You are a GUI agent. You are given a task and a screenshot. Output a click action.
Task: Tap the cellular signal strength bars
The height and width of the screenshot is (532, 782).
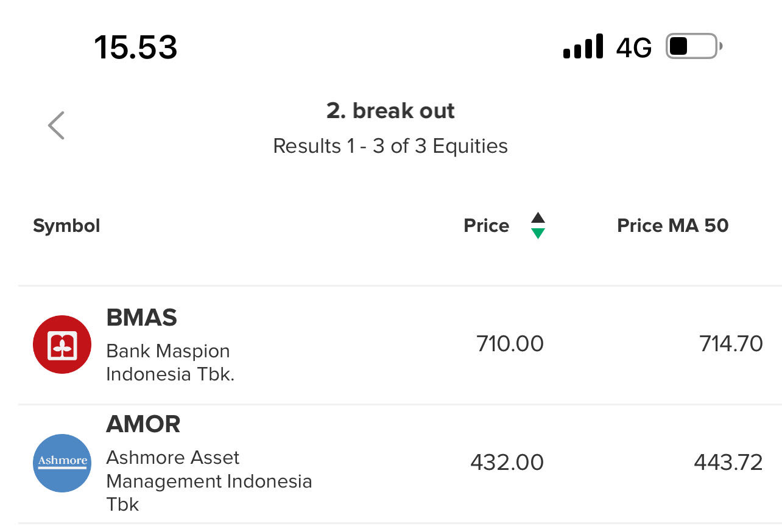pos(583,47)
